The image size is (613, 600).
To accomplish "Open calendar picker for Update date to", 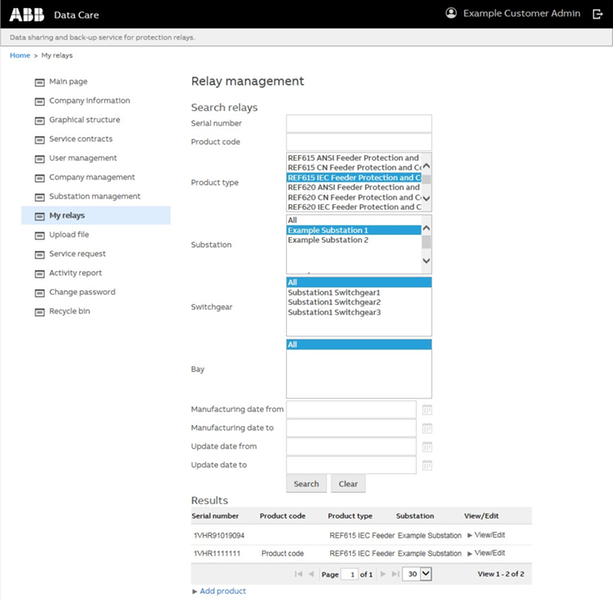I will (427, 465).
